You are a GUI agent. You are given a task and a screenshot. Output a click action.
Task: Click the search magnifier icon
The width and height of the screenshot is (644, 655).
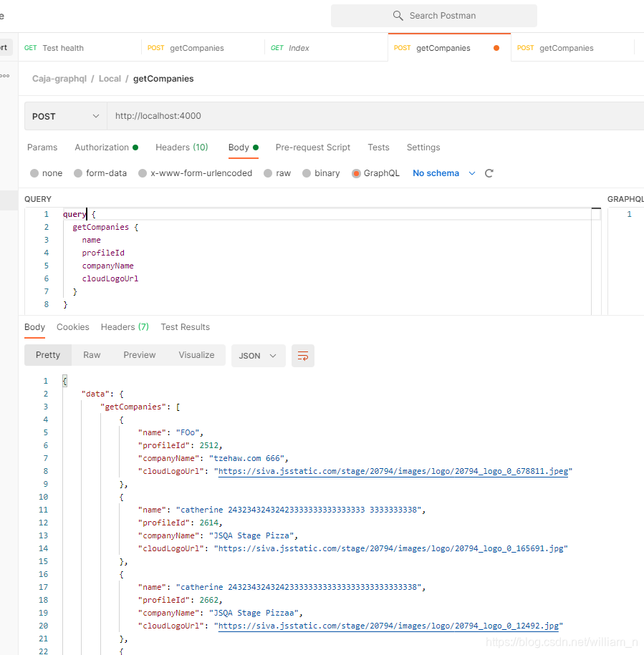tap(398, 16)
